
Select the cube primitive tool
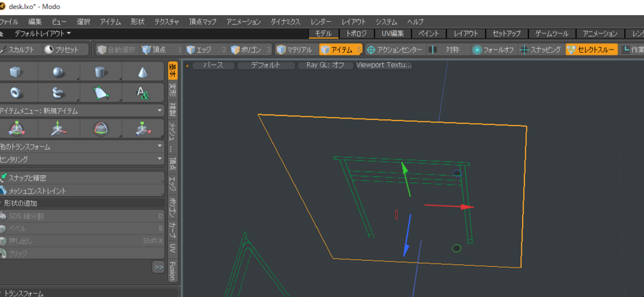(16, 72)
